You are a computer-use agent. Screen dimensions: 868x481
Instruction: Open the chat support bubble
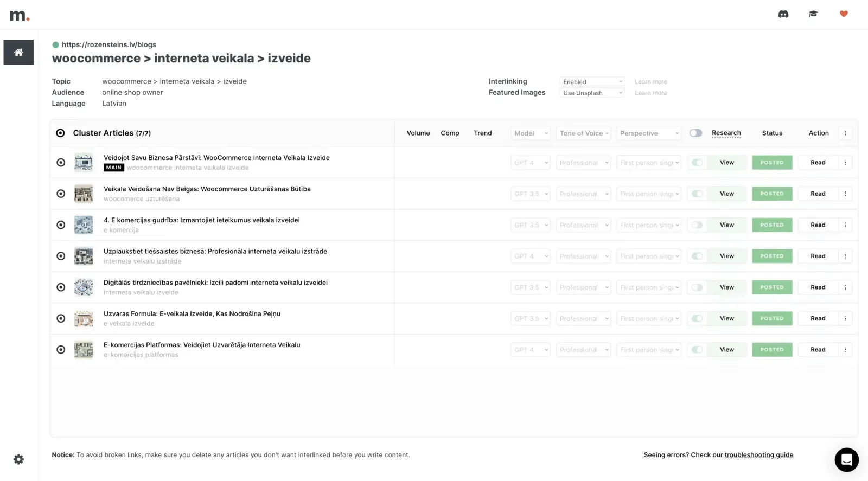coord(846,460)
